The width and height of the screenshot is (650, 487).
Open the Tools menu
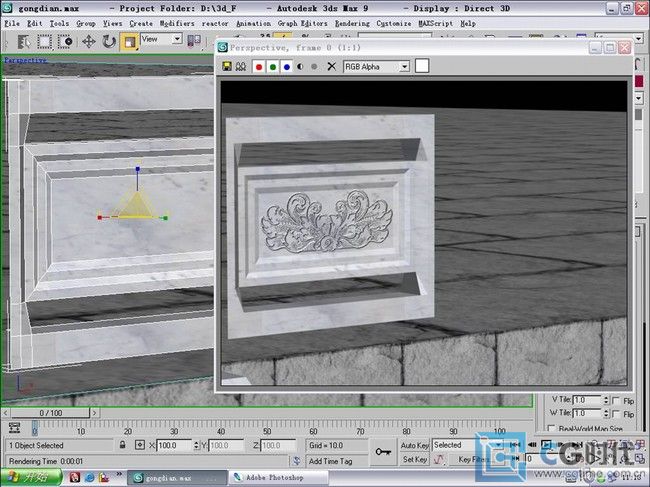pyautogui.click(x=59, y=24)
